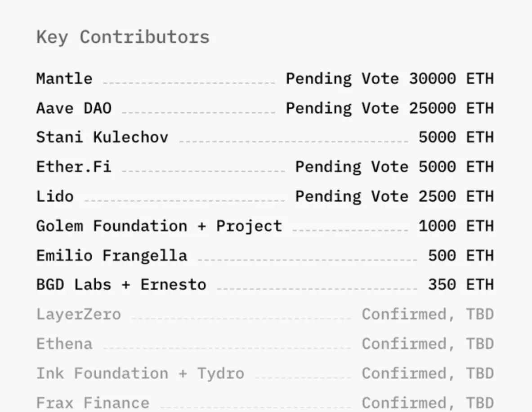This screenshot has height=412, width=532.
Task: Select the Mantle contributor row
Action: (265, 79)
